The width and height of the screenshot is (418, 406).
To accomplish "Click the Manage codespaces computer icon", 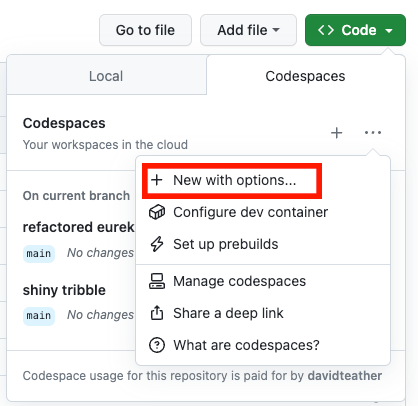I will [x=157, y=281].
